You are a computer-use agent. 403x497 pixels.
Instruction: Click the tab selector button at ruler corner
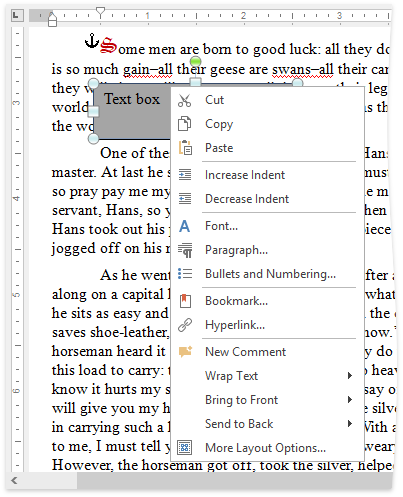17,15
